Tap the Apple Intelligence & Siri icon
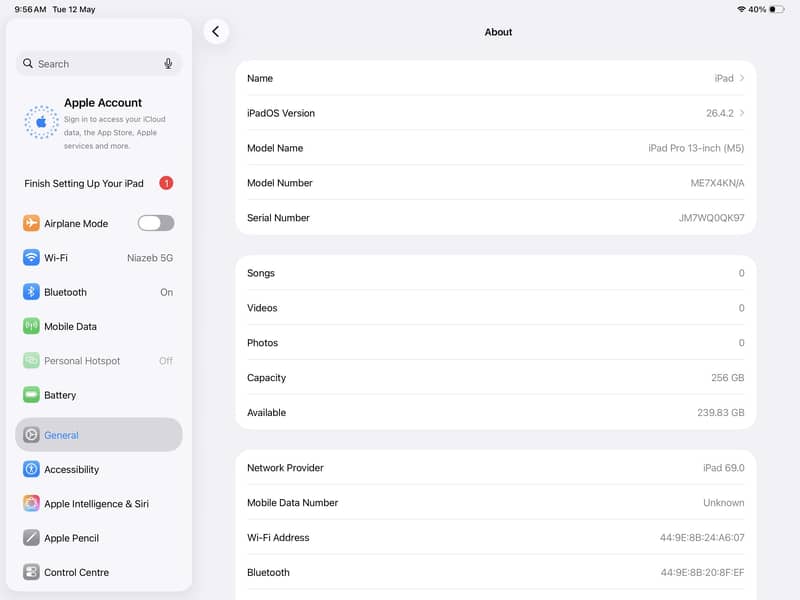 coord(31,504)
